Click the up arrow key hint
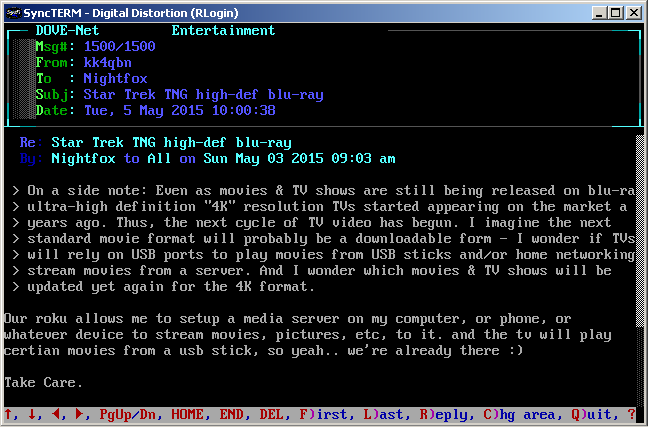 pyautogui.click(x=8, y=414)
